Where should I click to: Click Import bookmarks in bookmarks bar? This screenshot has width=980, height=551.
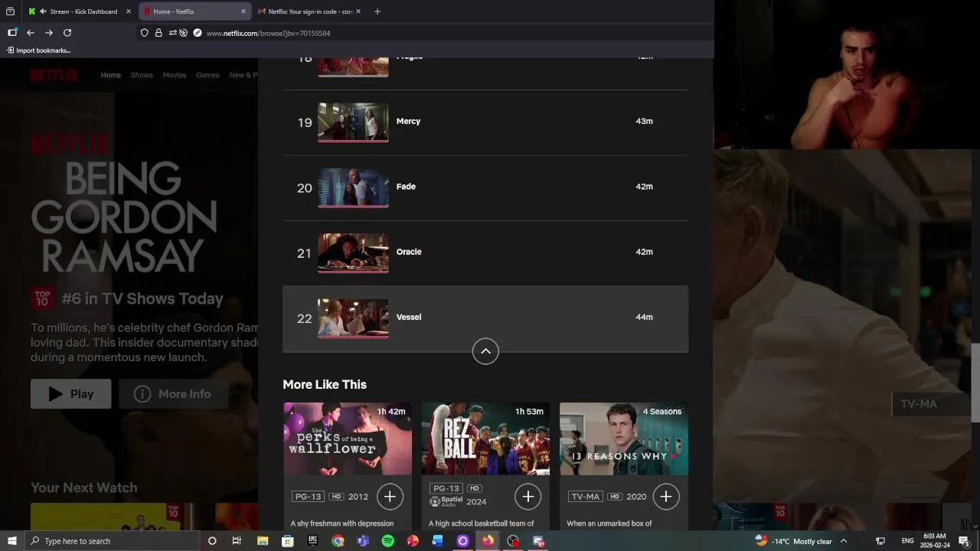(x=38, y=51)
